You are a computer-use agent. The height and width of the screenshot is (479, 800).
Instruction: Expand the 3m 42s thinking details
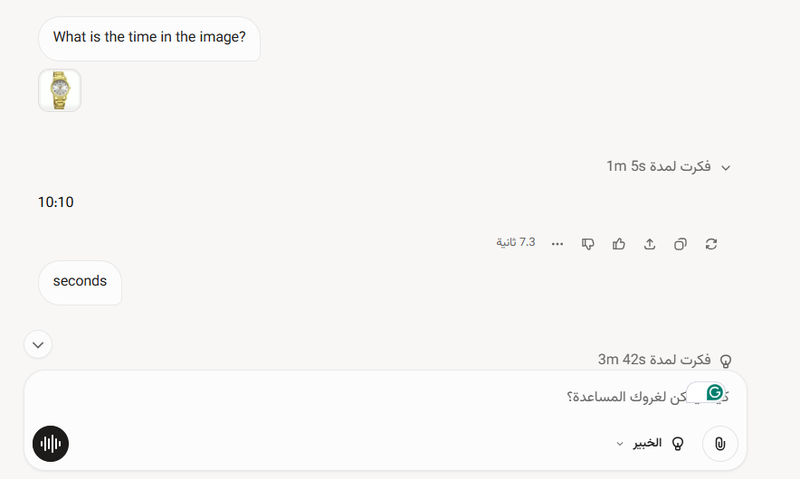(664, 360)
